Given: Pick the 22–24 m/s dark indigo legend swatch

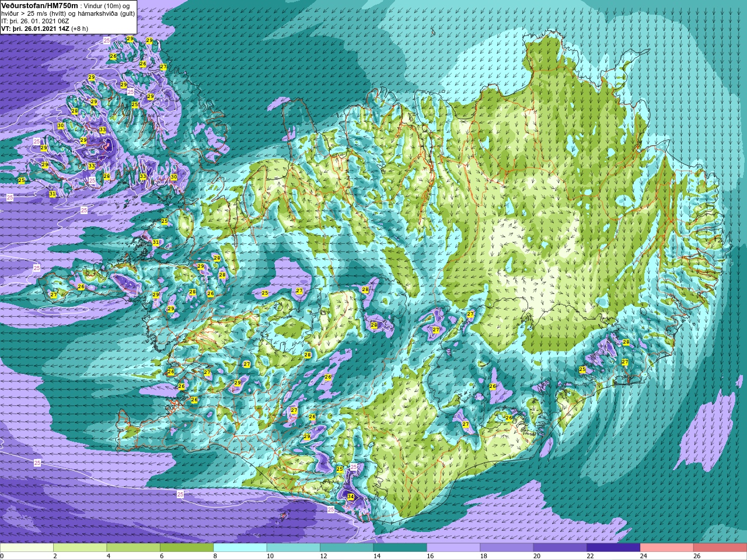Looking at the screenshot, I should (613, 548).
